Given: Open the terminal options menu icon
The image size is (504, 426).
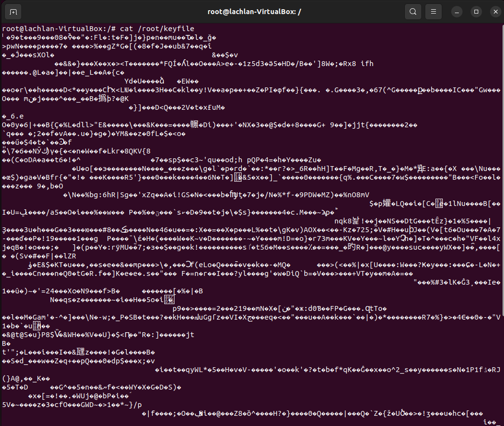Looking at the screenshot, I should pos(433,11).
